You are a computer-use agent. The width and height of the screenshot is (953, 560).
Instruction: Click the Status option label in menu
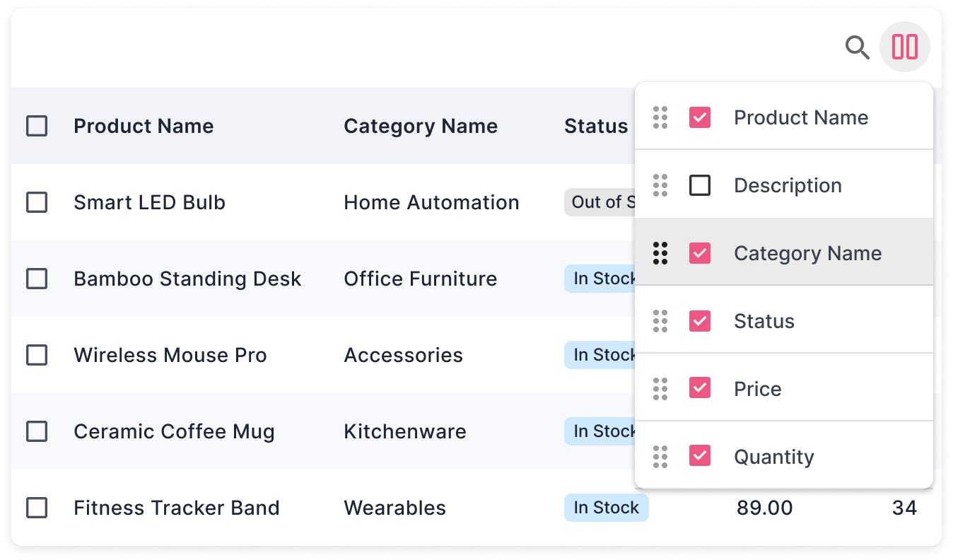(x=764, y=321)
